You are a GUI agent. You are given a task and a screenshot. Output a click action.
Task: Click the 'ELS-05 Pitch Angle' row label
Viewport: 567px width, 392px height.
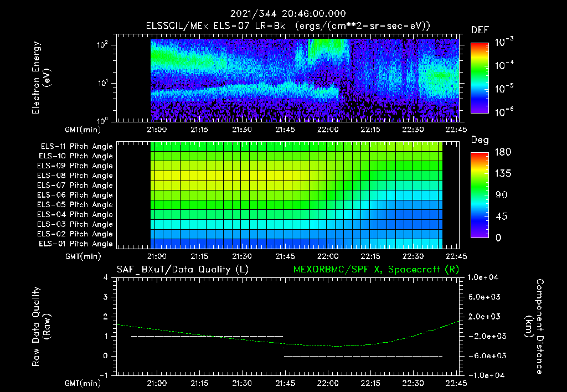click(75, 205)
